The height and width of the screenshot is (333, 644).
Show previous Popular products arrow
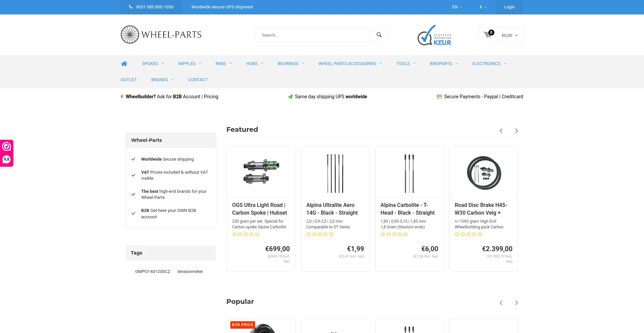pos(501,303)
